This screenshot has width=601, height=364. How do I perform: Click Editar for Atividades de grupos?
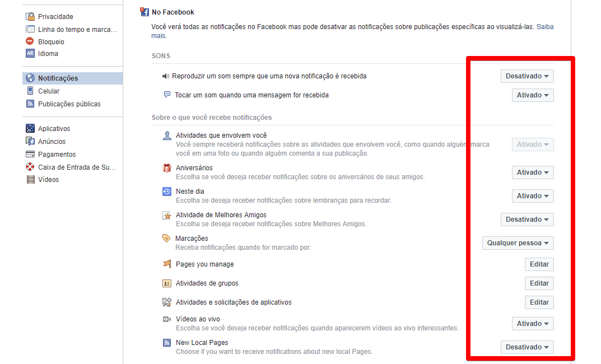[539, 283]
